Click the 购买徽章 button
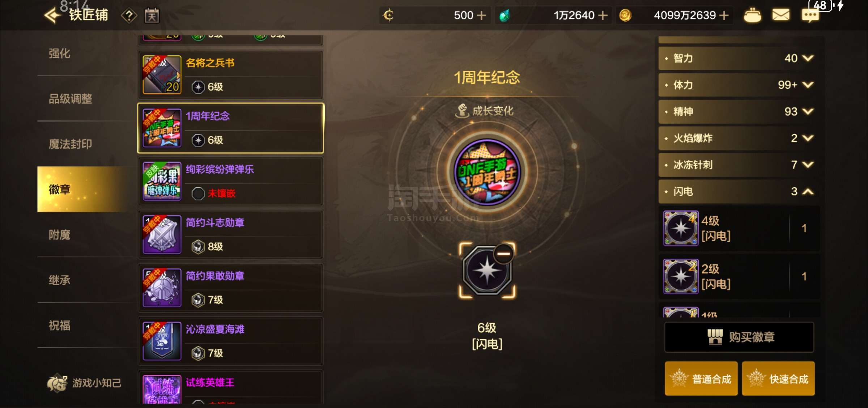868x408 pixels. [739, 337]
